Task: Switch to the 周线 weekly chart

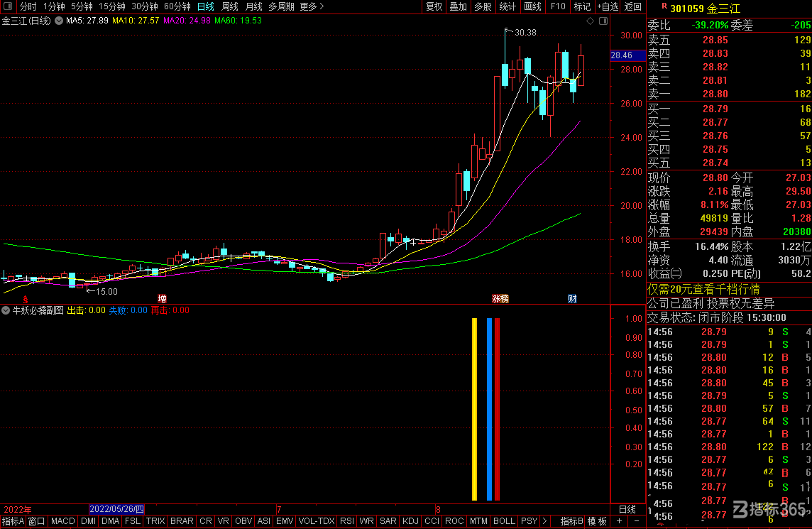Action: [229, 6]
